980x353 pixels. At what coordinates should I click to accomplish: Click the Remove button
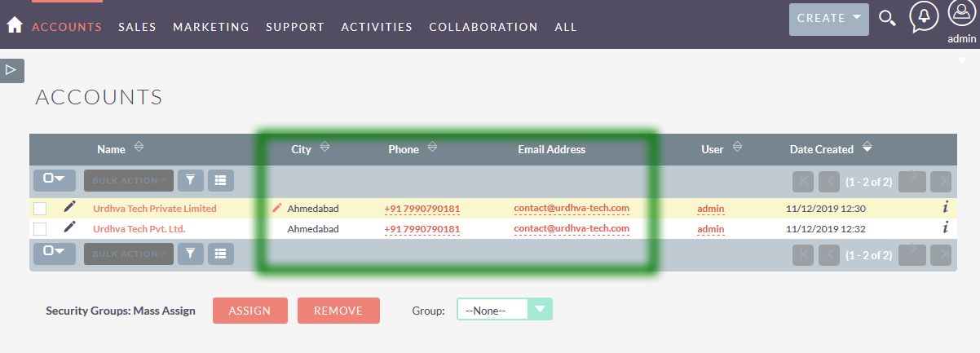click(338, 311)
